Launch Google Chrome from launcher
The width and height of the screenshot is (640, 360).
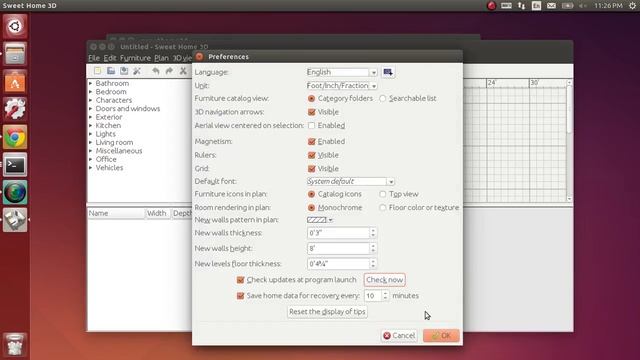tap(15, 137)
